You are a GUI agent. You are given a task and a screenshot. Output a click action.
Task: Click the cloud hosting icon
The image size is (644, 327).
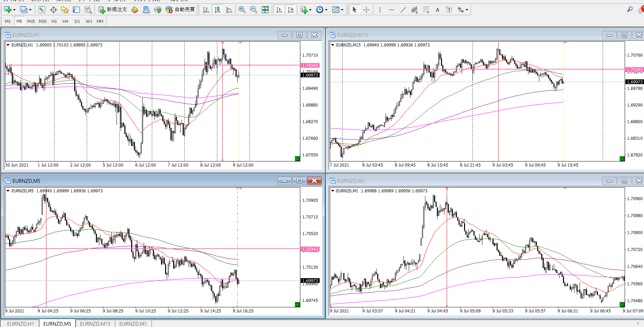click(x=146, y=9)
